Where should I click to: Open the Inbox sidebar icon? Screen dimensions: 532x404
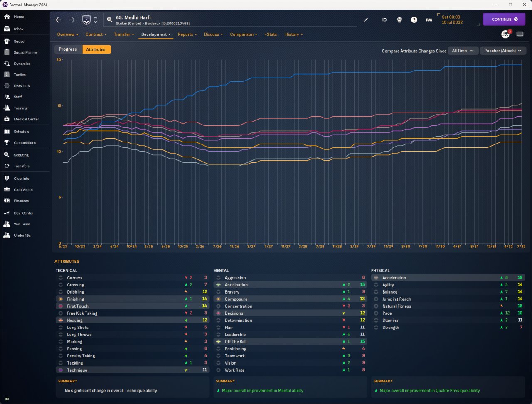click(x=7, y=29)
